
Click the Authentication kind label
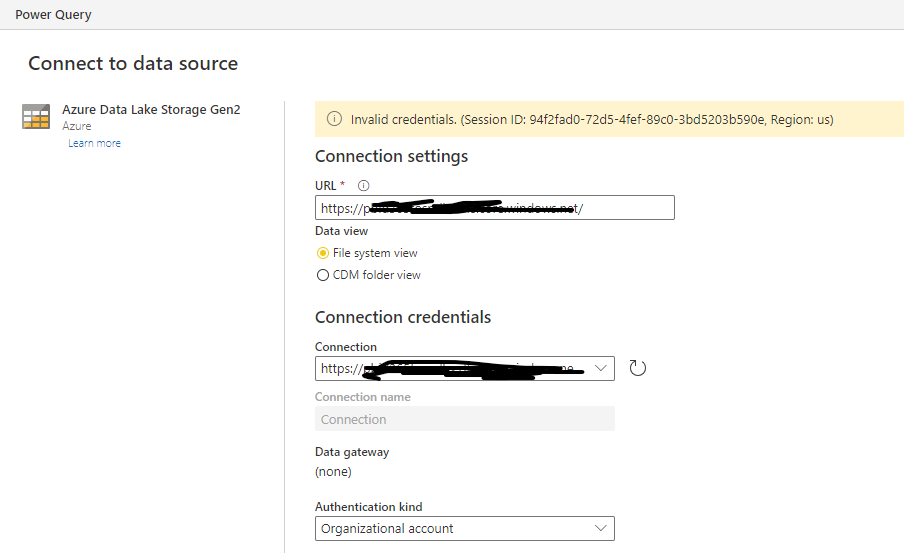tap(368, 507)
